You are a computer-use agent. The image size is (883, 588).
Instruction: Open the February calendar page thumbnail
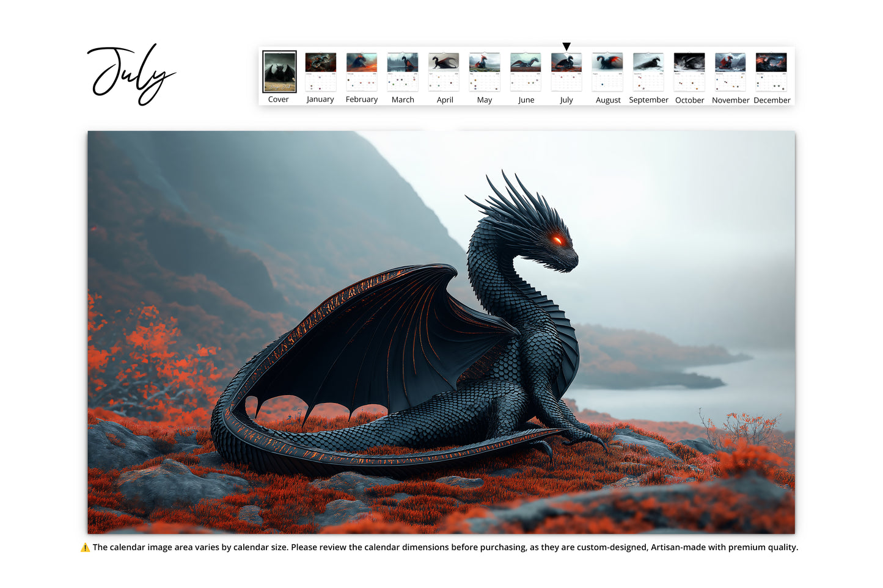tap(362, 72)
